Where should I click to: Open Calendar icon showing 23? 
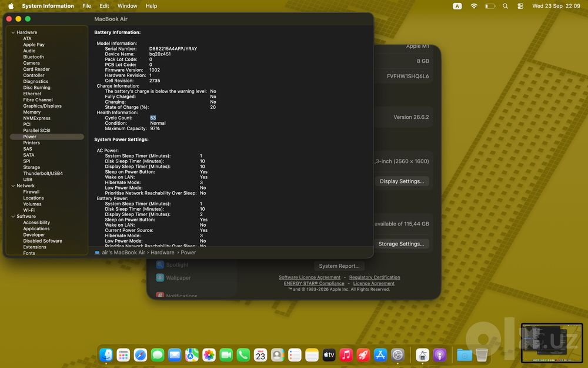click(260, 354)
